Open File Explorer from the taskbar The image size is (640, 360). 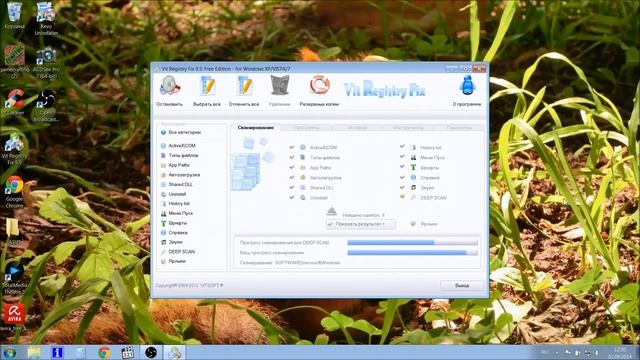34,353
